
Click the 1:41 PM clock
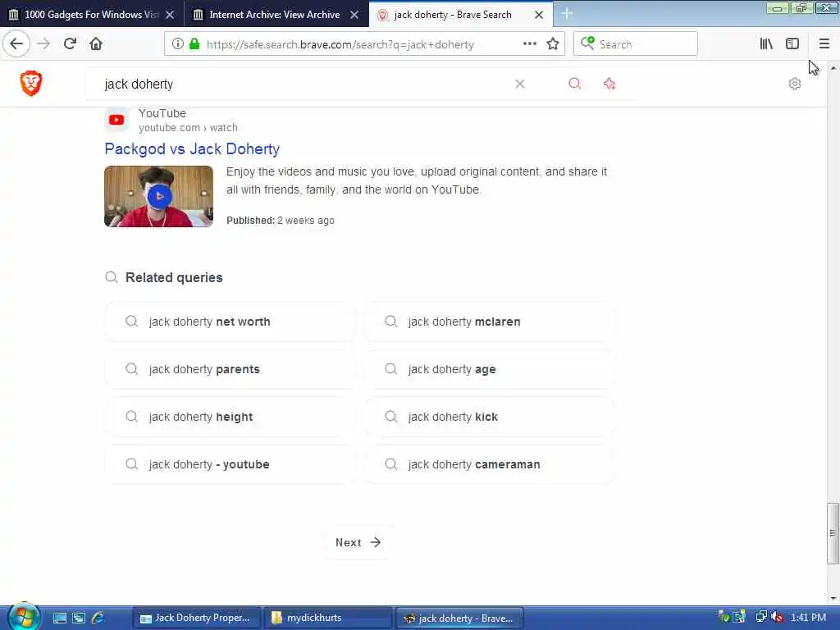coord(808,618)
